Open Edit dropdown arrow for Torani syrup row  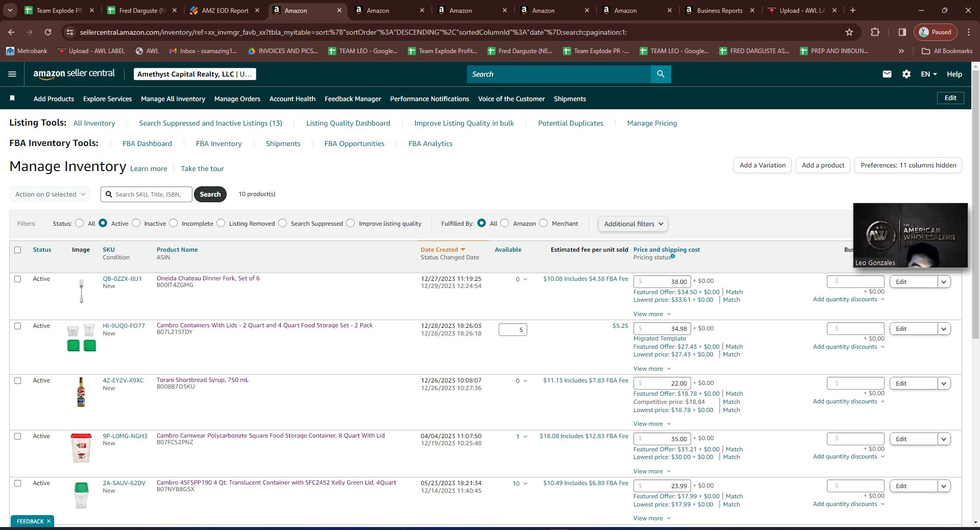pyautogui.click(x=944, y=383)
